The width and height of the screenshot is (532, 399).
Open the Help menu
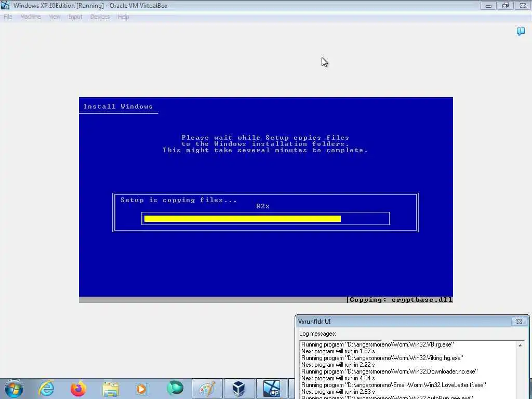click(x=123, y=17)
